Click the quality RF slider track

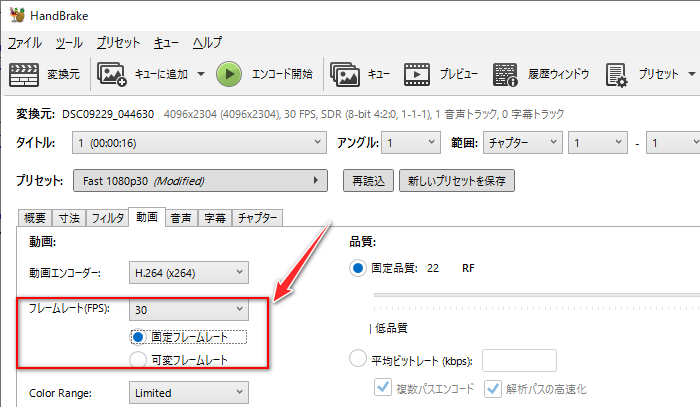537,295
